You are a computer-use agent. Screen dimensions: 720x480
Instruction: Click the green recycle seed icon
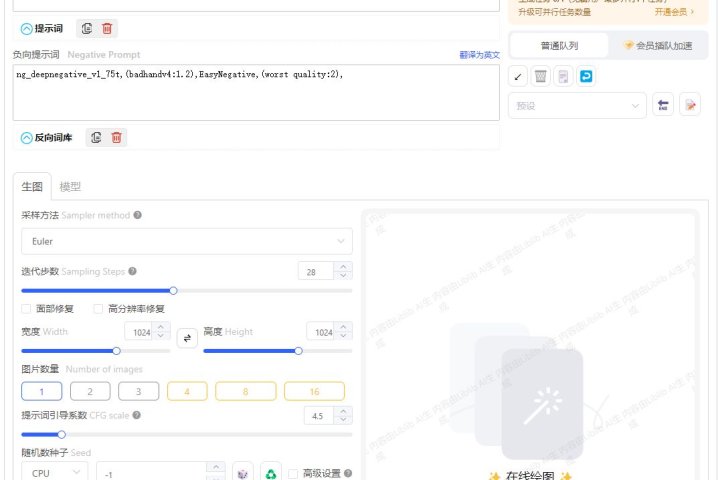tap(271, 473)
